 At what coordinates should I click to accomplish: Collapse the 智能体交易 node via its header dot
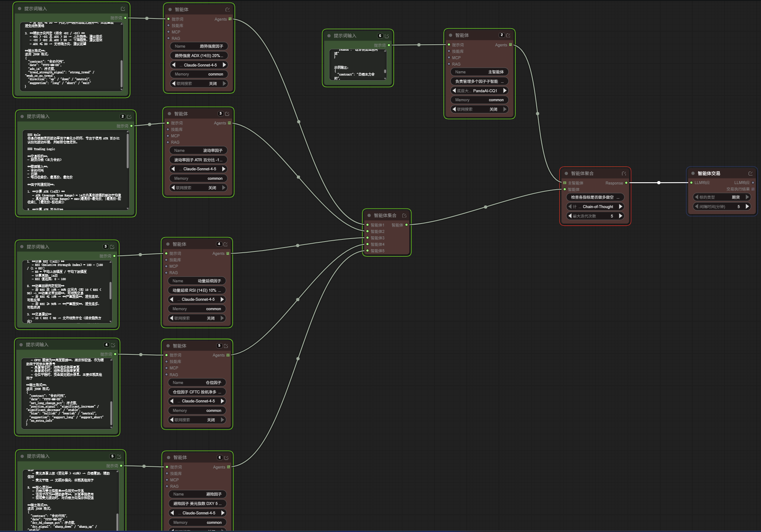click(x=693, y=173)
